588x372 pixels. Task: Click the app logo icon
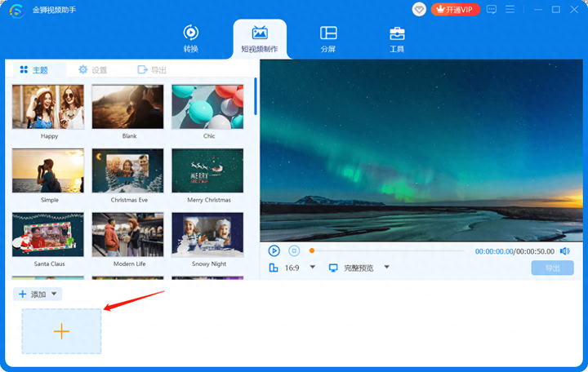pyautogui.click(x=17, y=10)
